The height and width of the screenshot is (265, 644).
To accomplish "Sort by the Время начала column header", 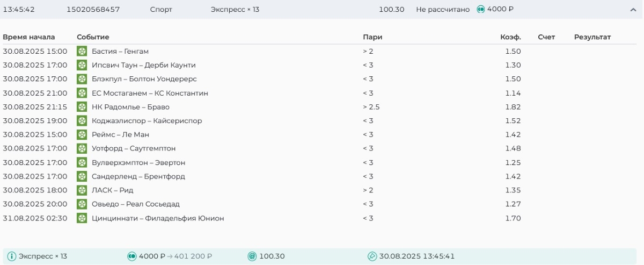I will (29, 37).
